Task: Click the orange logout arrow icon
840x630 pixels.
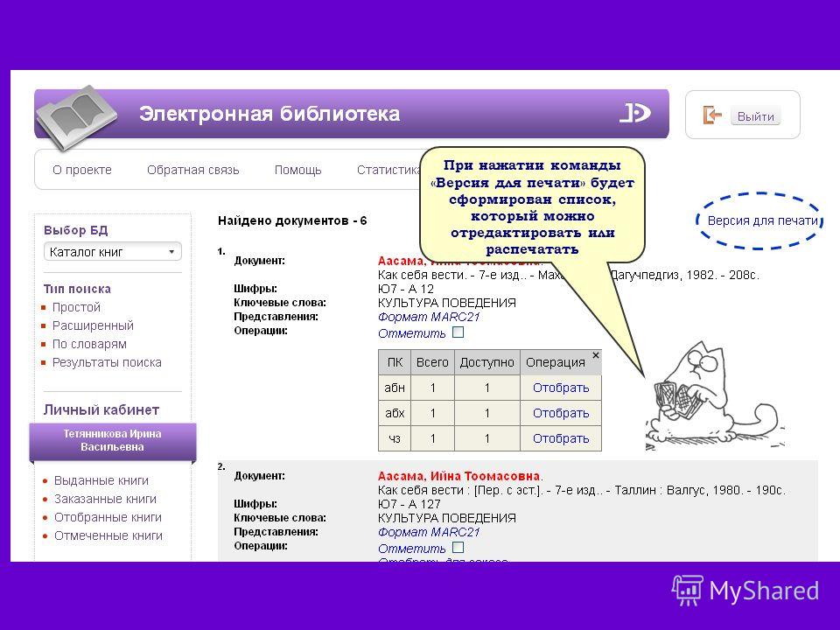Action: 712,115
